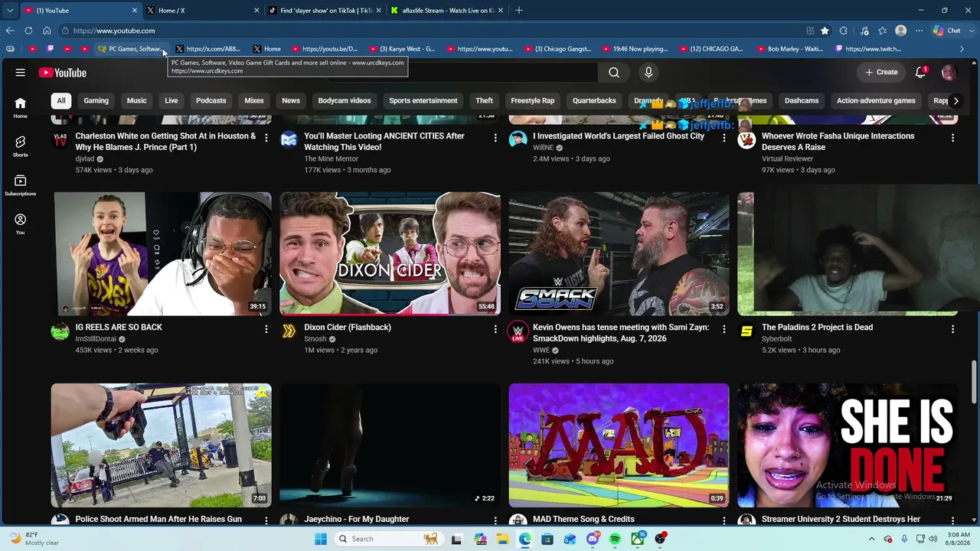The image size is (980, 551).
Task: Open the YouTube guide hamburger menu
Action: click(21, 73)
